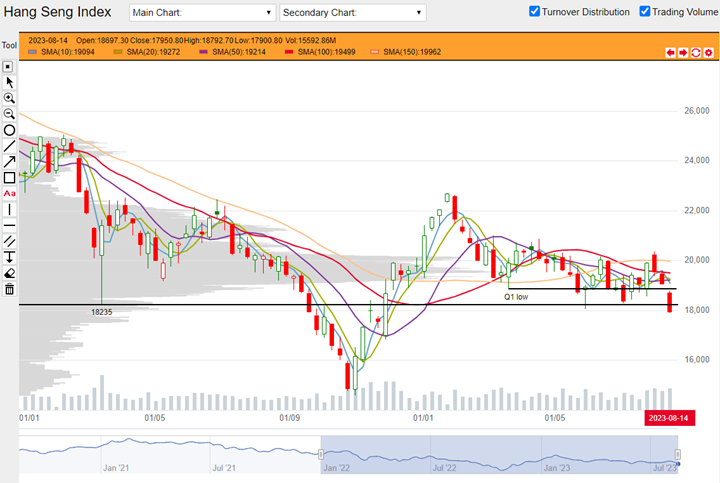Select the measure tool with down arrow

(x=9, y=257)
